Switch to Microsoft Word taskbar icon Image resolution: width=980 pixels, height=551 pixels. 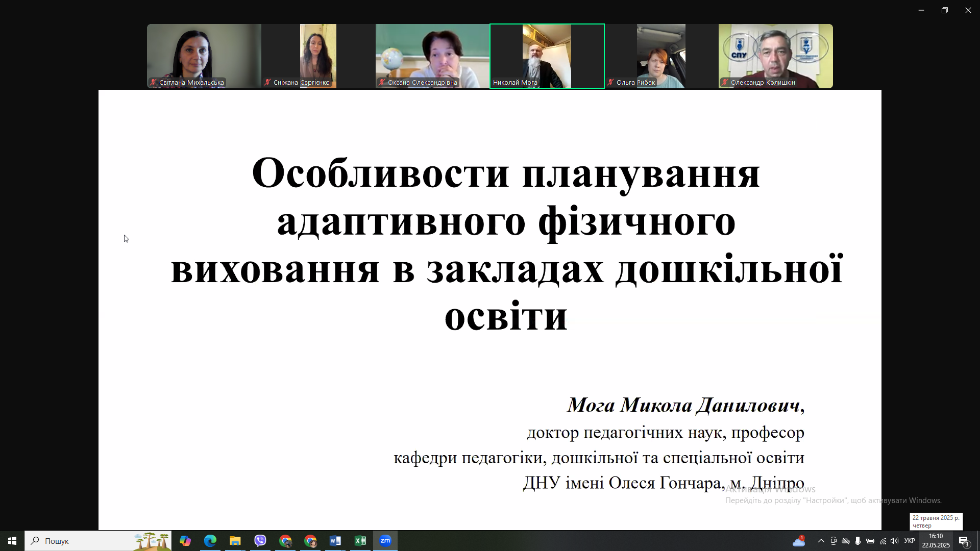coord(335,541)
